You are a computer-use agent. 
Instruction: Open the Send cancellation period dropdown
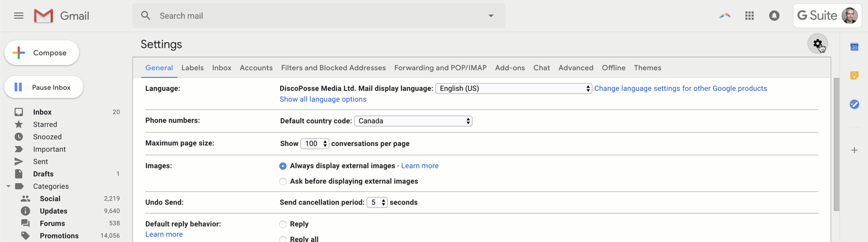[x=377, y=203]
